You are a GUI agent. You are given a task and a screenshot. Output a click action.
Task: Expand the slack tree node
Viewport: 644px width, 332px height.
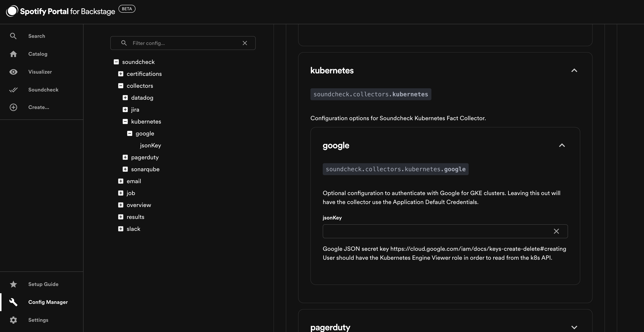121,229
